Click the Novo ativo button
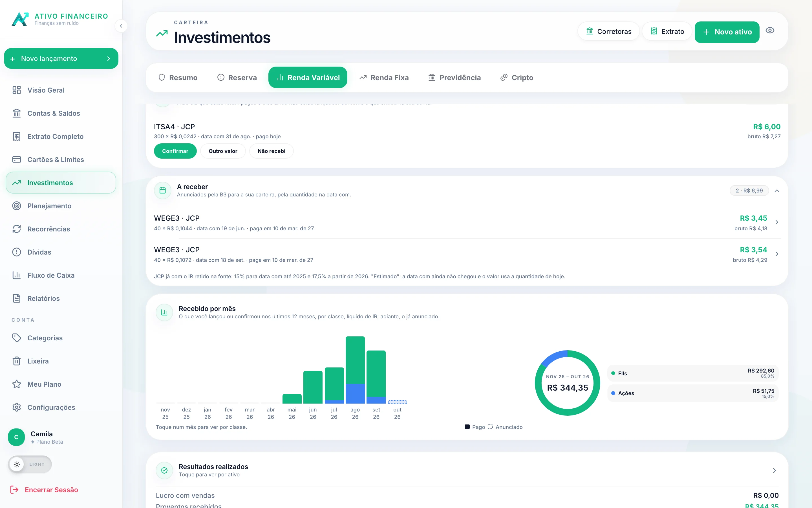Screen dimensions: 812x508 click(x=727, y=32)
